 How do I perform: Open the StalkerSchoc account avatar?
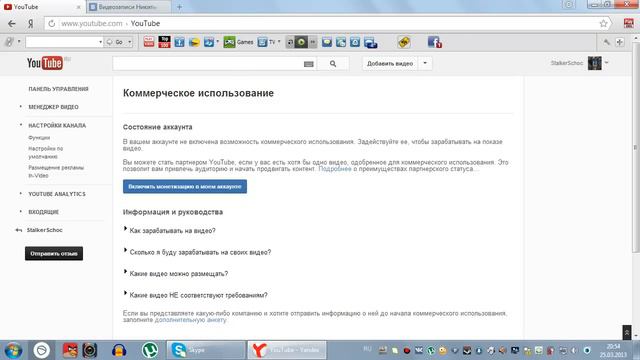coord(595,63)
